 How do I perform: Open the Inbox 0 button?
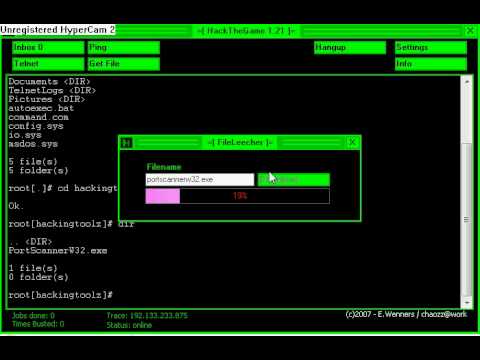tap(48, 48)
